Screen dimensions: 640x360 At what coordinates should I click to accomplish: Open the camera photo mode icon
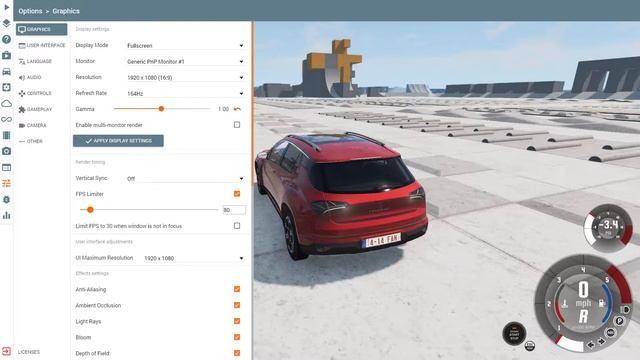click(x=7, y=151)
